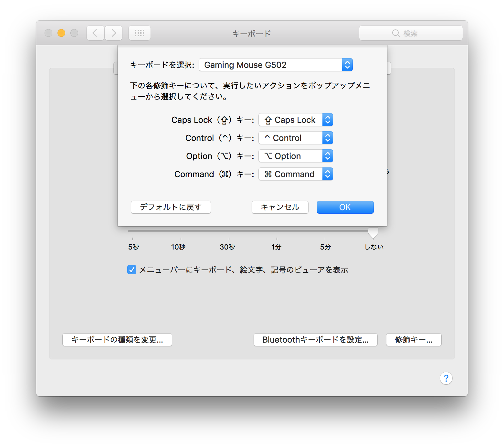Open the help question mark button

(x=446, y=378)
